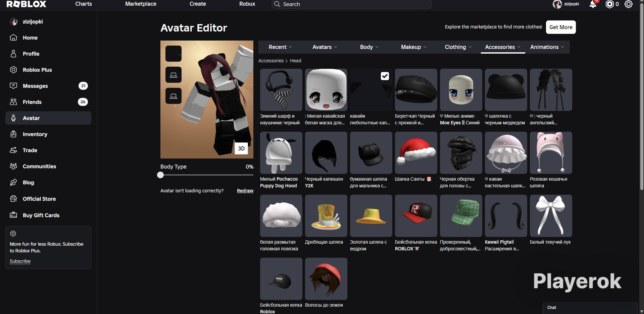Expand the Body dropdown

tap(369, 47)
